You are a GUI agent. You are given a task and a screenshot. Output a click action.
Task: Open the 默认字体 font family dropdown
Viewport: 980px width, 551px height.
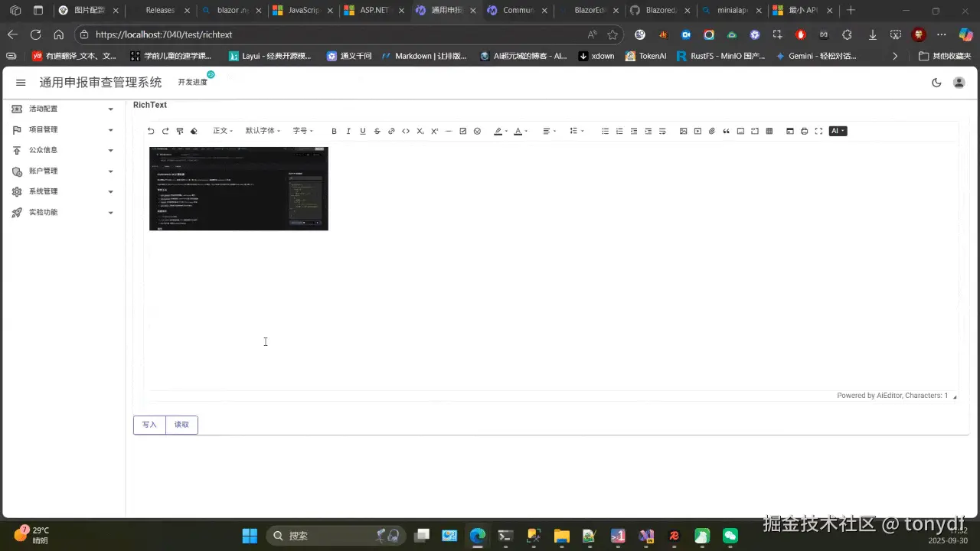[263, 131]
